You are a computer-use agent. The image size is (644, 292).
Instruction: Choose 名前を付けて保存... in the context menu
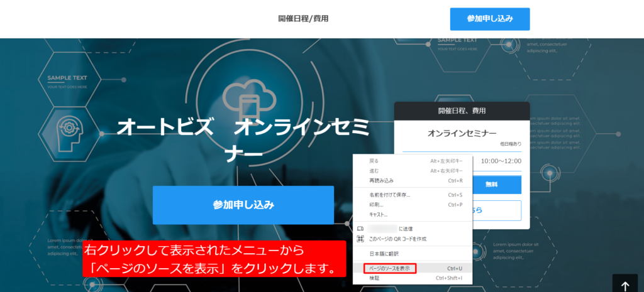click(x=413, y=195)
